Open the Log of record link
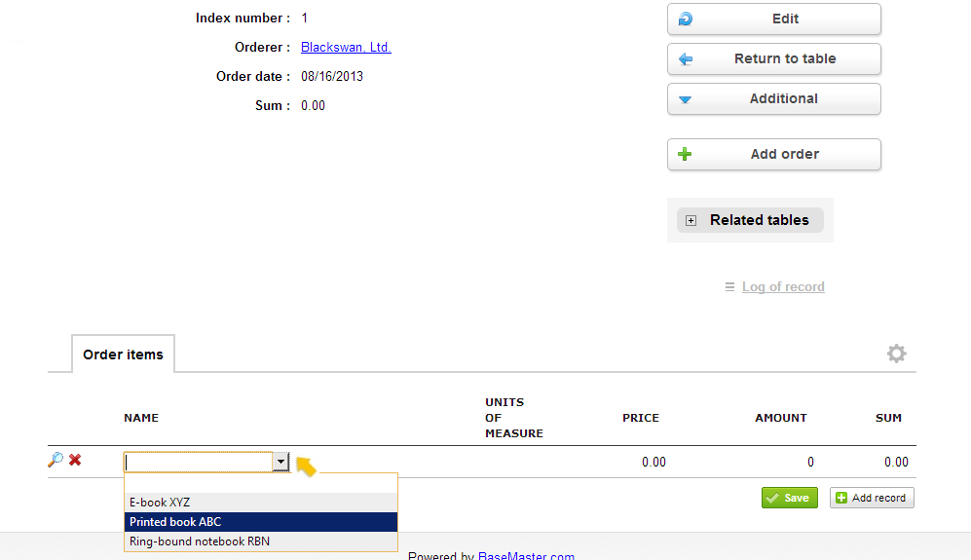Screen dimensions: 971x560 [x=783, y=286]
